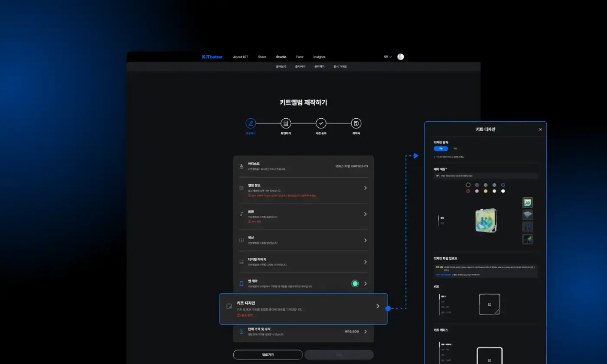
Task: Click the 뒤로가기 button
Action: 268,354
